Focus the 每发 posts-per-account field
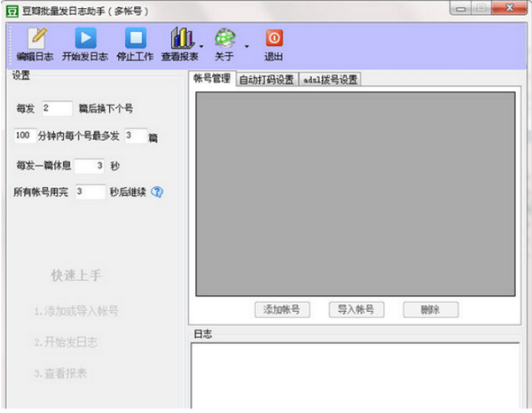The width and height of the screenshot is (532, 413). 57,108
